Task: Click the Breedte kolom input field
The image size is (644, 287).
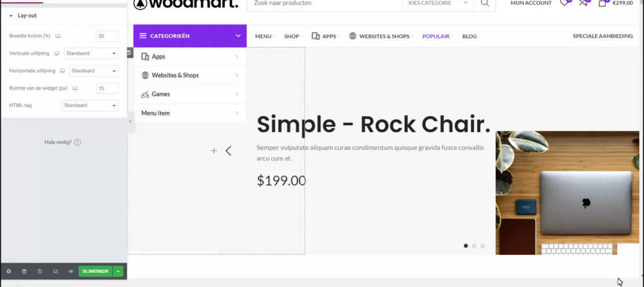Action: coord(107,36)
